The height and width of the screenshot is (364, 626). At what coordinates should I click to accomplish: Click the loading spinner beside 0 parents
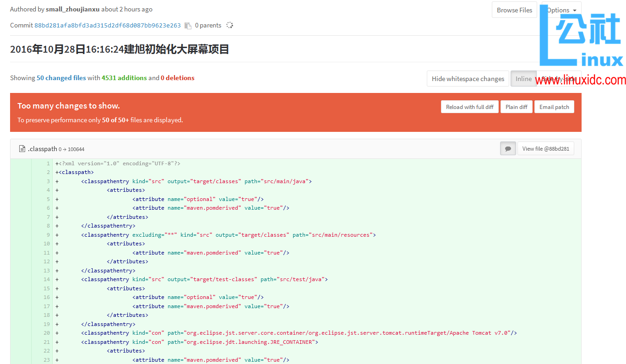point(230,26)
